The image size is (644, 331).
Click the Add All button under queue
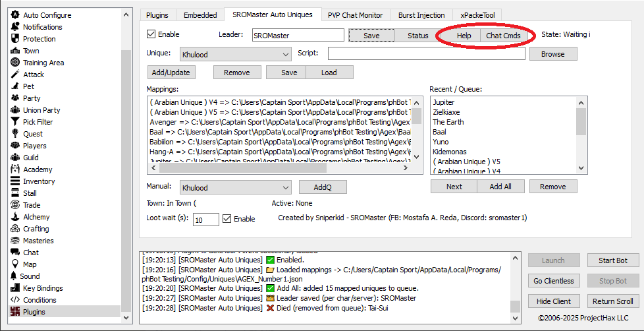click(x=500, y=187)
